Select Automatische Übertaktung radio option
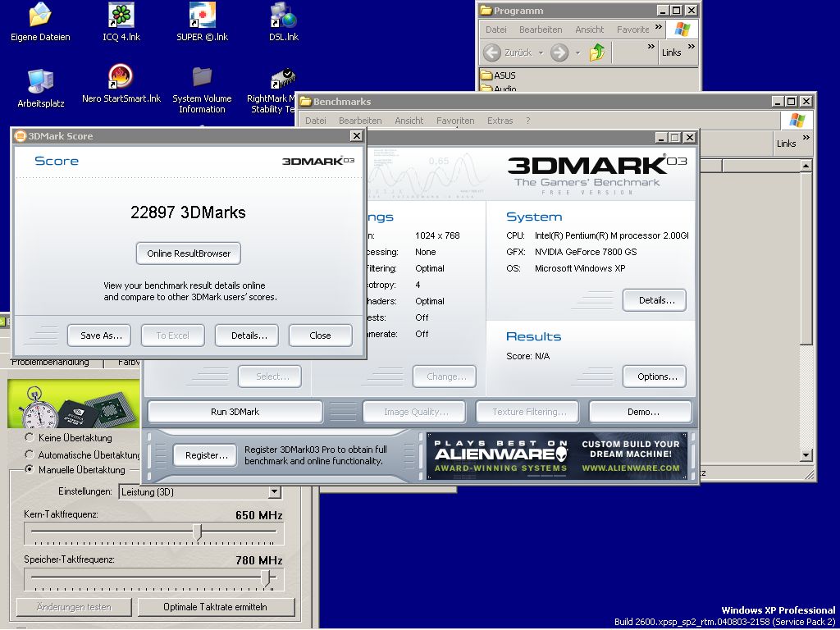Viewport: 840px width, 630px height. click(30, 454)
